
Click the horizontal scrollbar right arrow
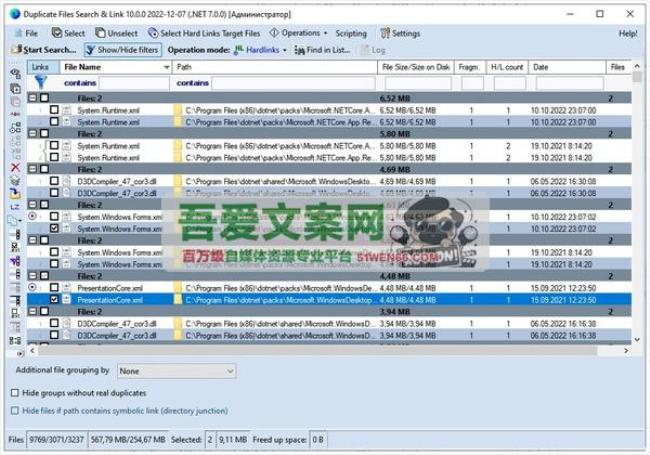click(626, 351)
